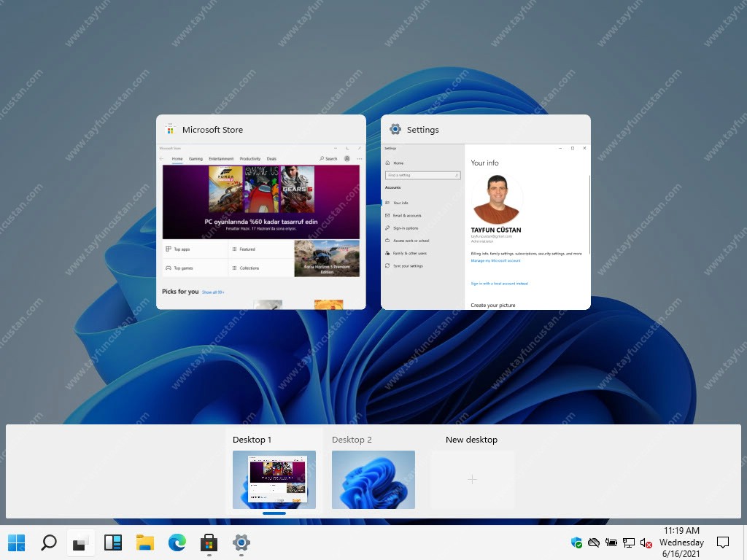Open the network tray icon
Image resolution: width=747 pixels, height=560 pixels.
(x=629, y=542)
